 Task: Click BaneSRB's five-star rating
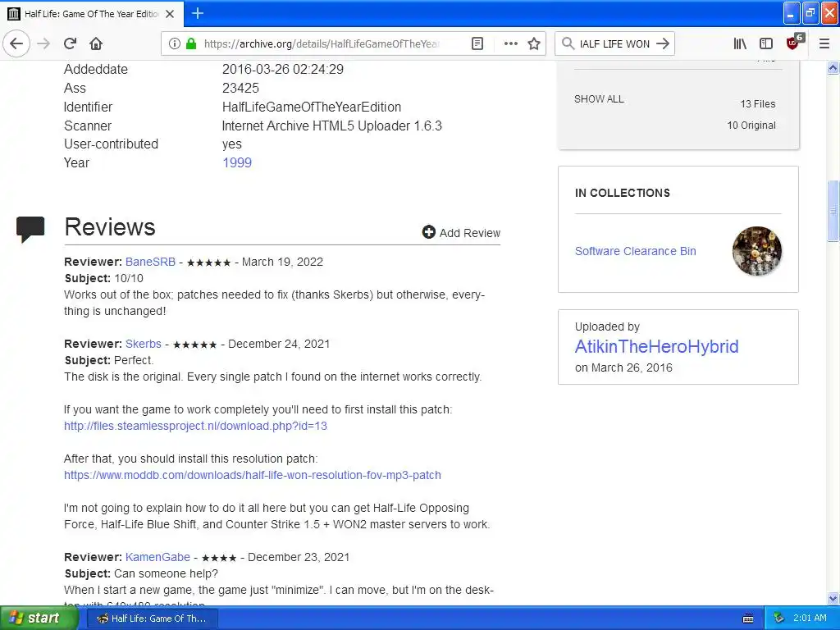point(208,262)
